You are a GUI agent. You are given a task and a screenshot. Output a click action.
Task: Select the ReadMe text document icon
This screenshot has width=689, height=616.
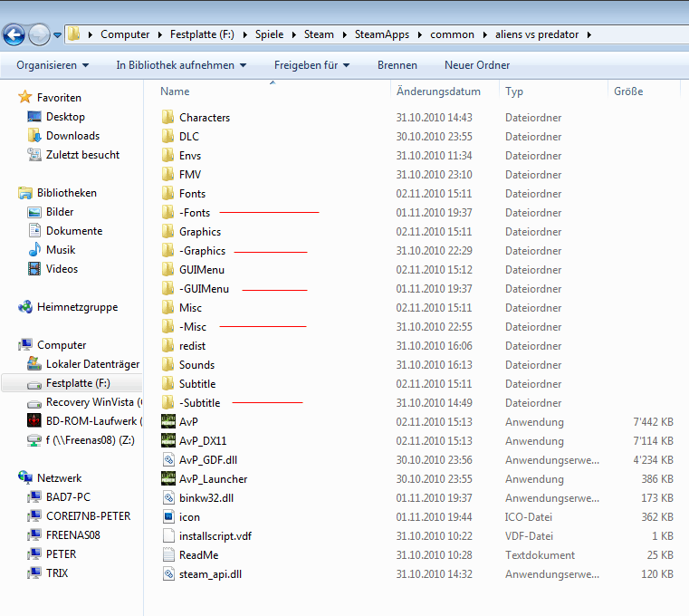tap(168, 555)
